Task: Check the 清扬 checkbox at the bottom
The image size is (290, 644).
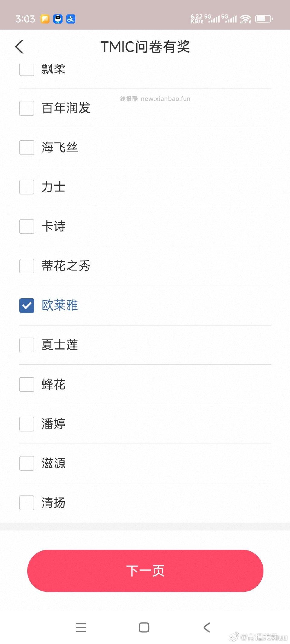Action: 27,503
